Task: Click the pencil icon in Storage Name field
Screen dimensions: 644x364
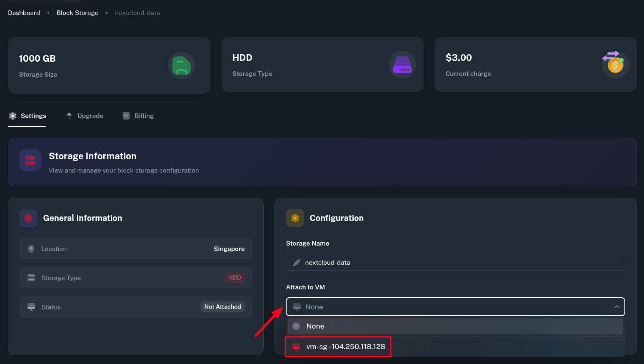Action: pos(297,262)
